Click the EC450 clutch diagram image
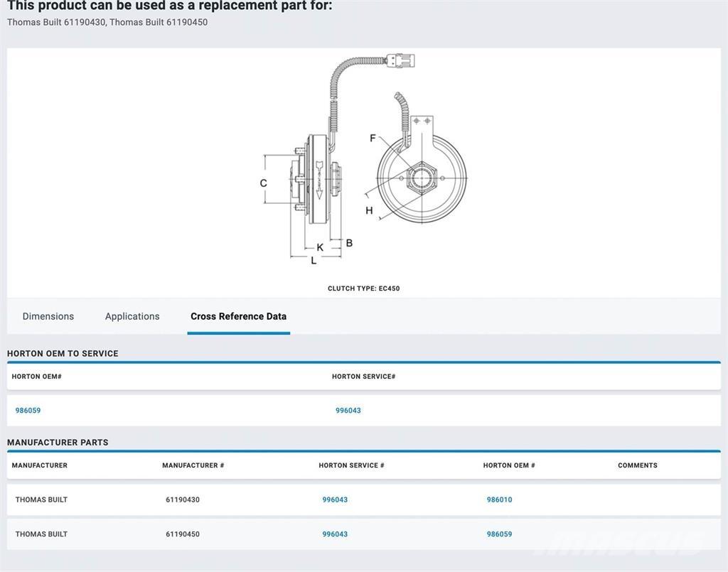Screen dimensions: 728x572 363,160
